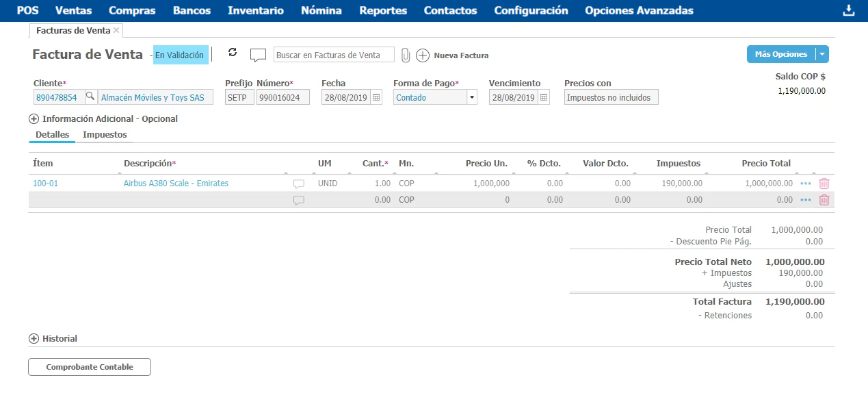Screen dimensions: 868x406
Task: Expand Información Adicional - Opcional section
Action: click(34, 118)
